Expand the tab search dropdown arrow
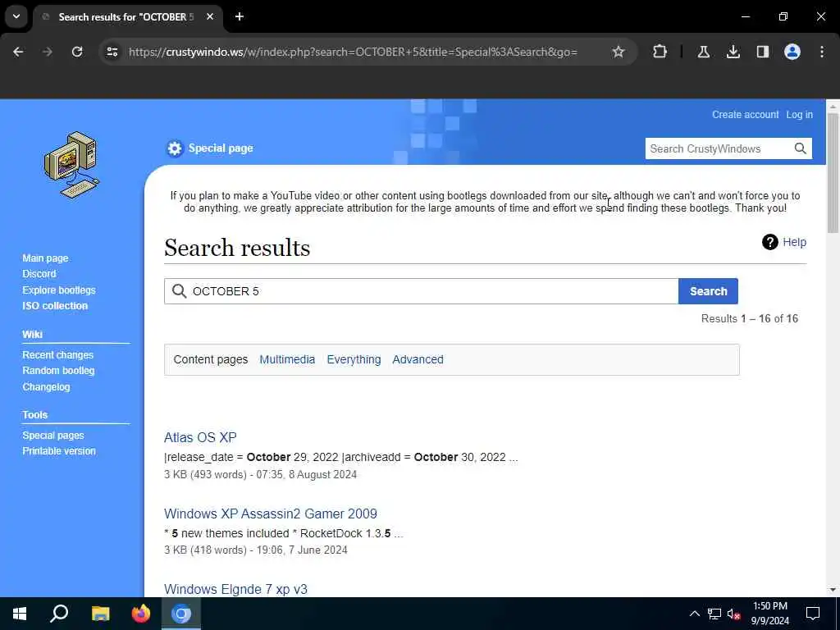 (x=16, y=16)
